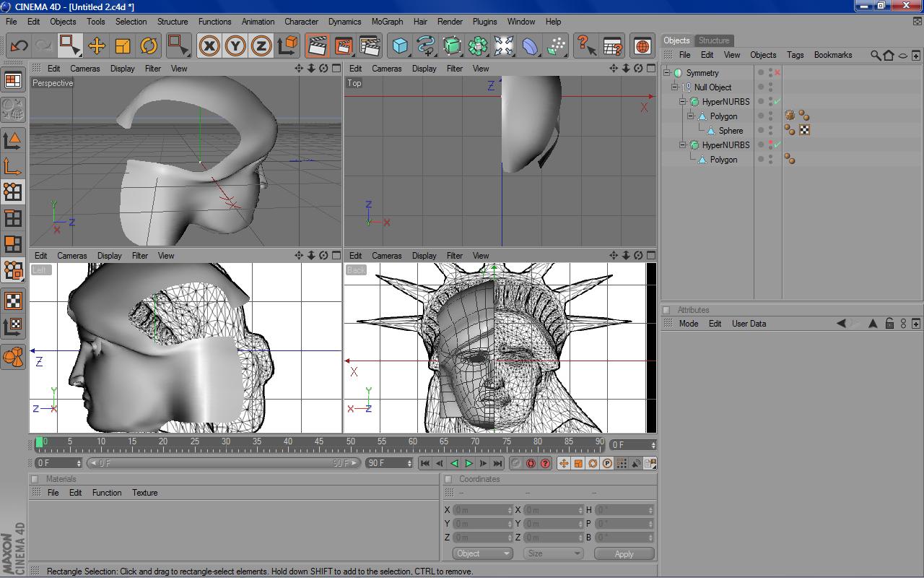
Task: Select the Edges mode icon in left palette
Action: pos(13,218)
